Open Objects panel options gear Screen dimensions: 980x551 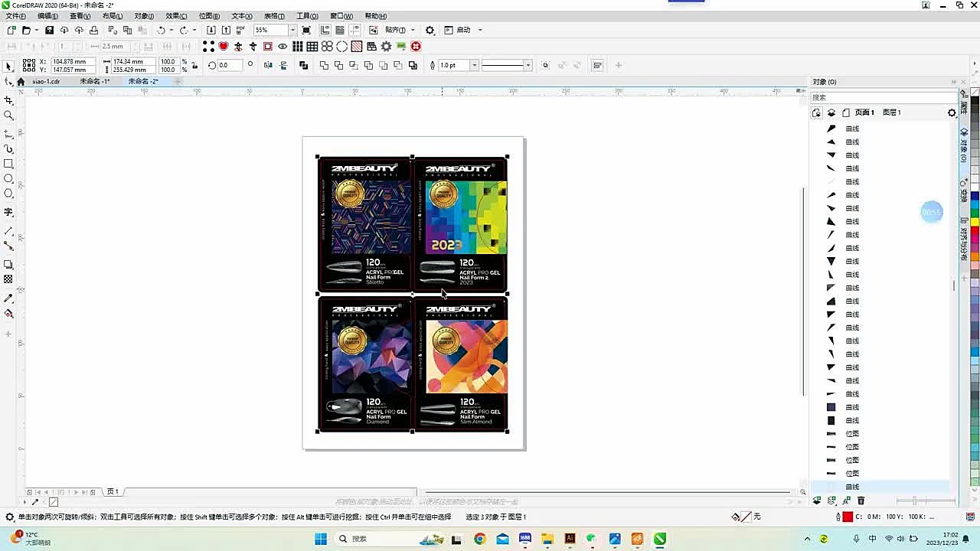(952, 112)
